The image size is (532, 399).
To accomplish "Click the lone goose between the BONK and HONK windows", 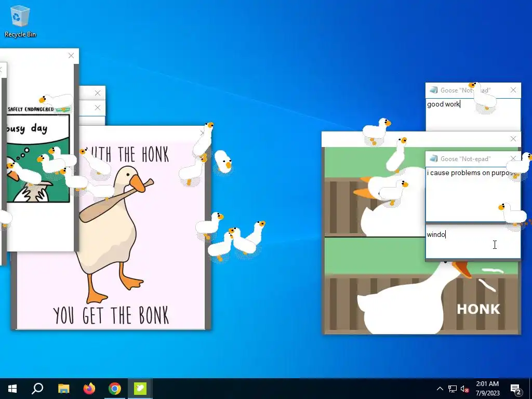I will (x=223, y=162).
